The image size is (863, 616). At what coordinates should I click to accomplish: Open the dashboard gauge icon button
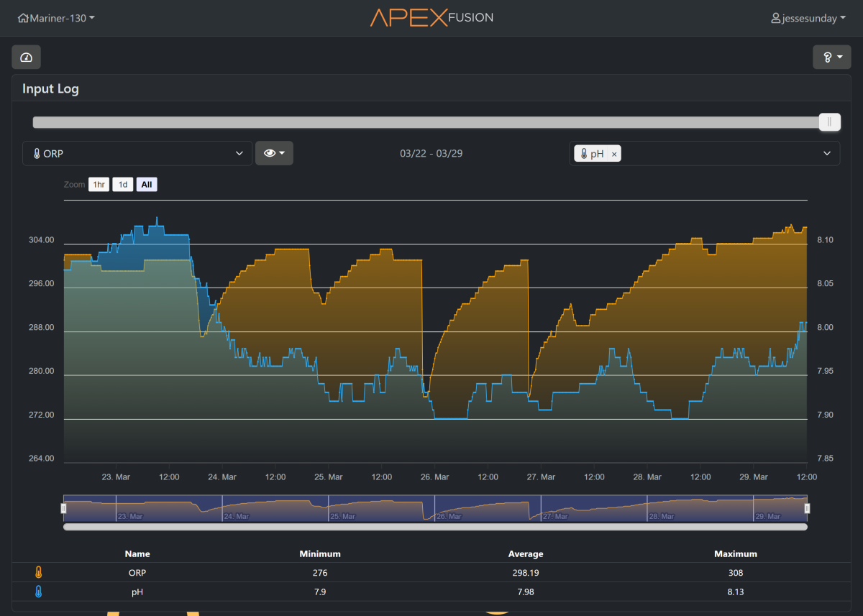point(26,57)
